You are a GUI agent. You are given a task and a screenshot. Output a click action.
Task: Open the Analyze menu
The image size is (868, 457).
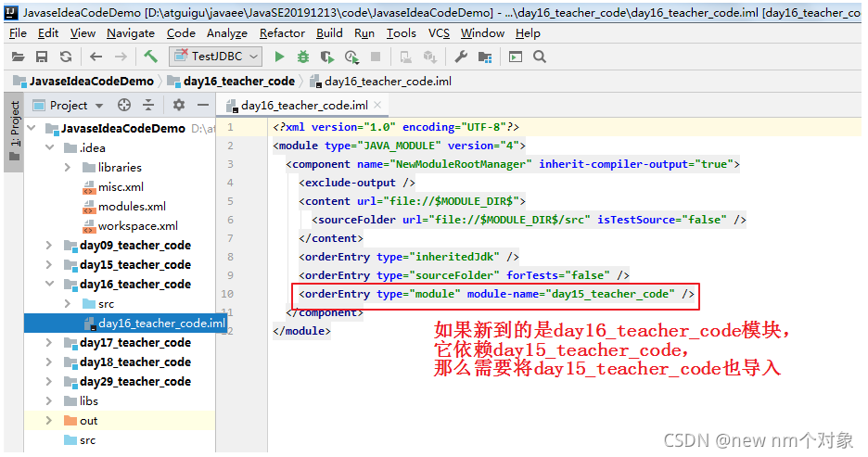(x=227, y=33)
